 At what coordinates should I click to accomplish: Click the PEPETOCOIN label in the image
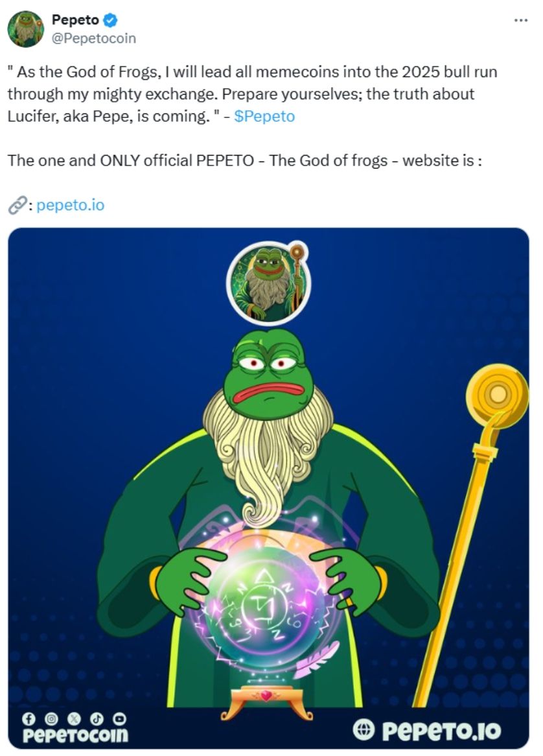[76, 735]
